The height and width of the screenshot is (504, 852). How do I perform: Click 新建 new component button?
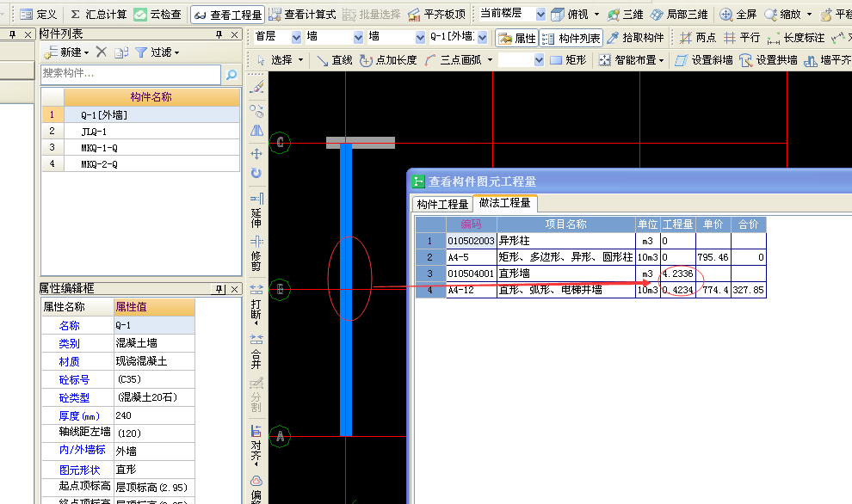pos(67,52)
